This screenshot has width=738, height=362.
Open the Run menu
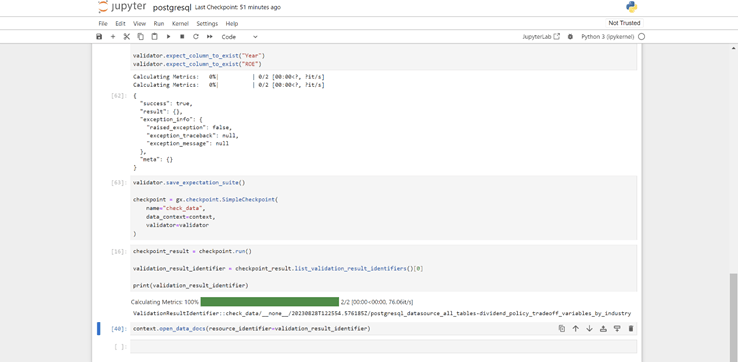pos(159,24)
